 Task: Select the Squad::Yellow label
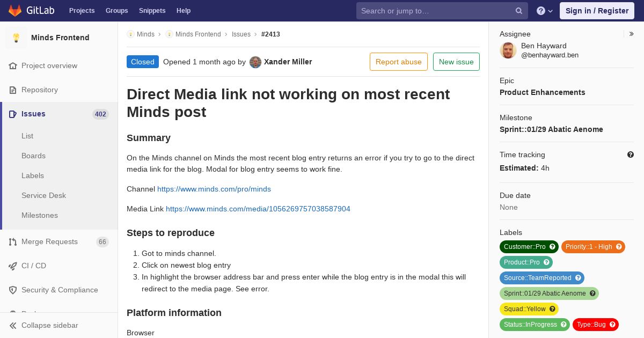[x=524, y=309]
